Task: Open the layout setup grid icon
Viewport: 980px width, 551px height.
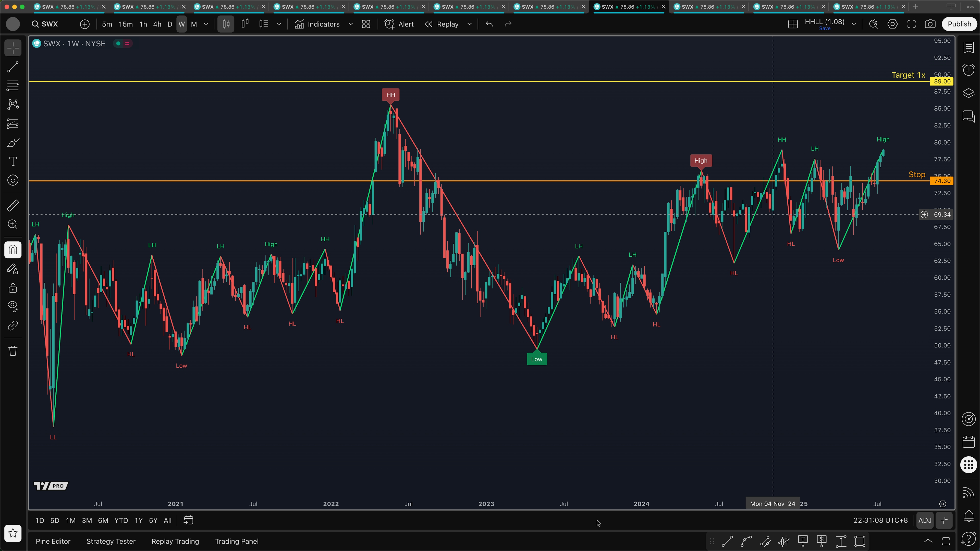Action: click(793, 24)
